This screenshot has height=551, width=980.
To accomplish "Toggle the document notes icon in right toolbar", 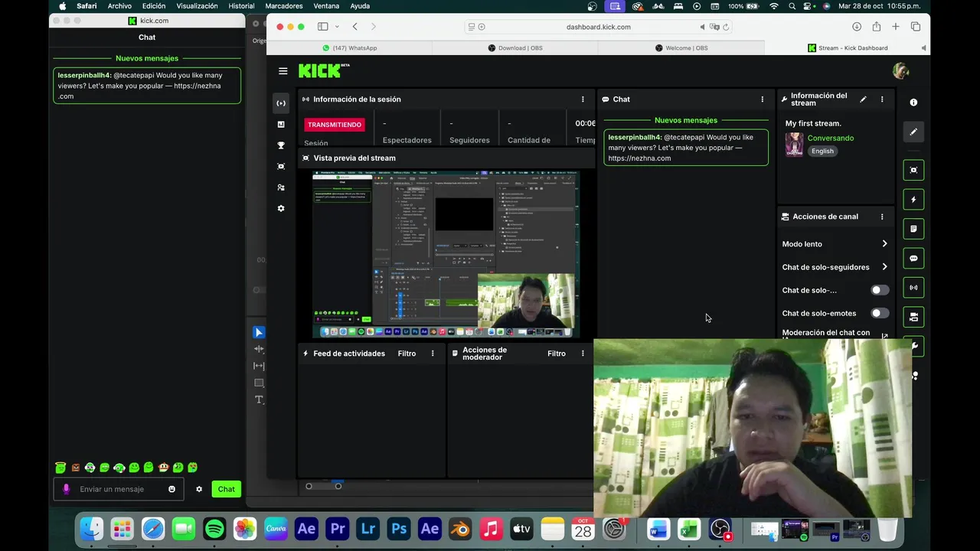I will [913, 229].
